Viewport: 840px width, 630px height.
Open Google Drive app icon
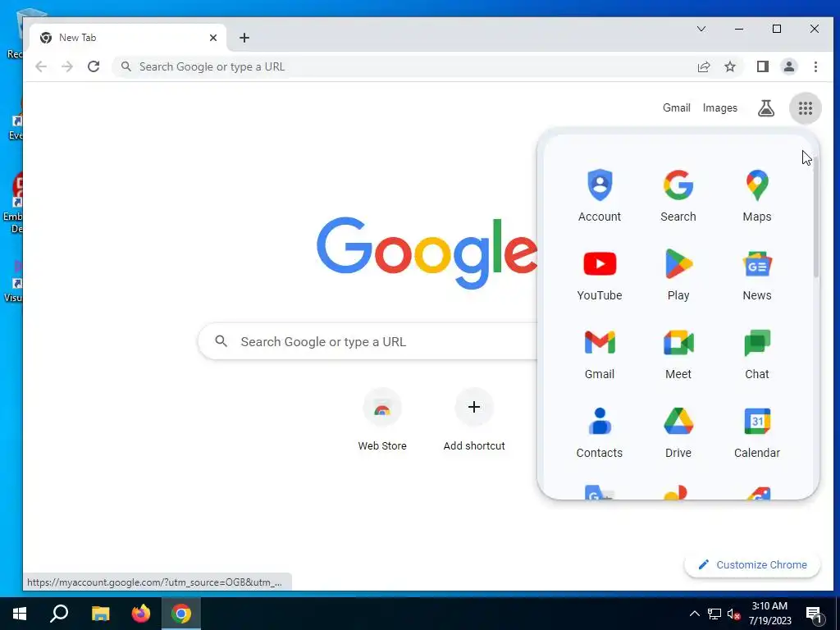click(x=678, y=431)
